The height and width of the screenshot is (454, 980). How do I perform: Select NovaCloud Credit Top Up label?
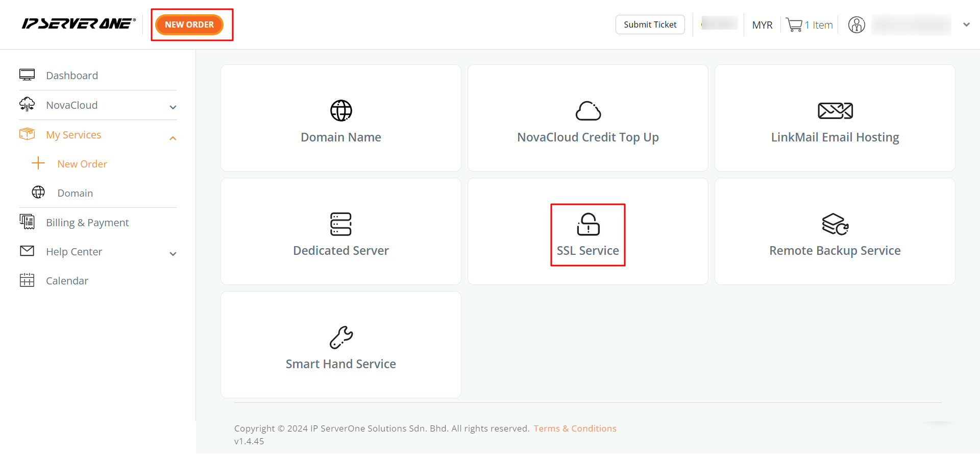coord(588,137)
